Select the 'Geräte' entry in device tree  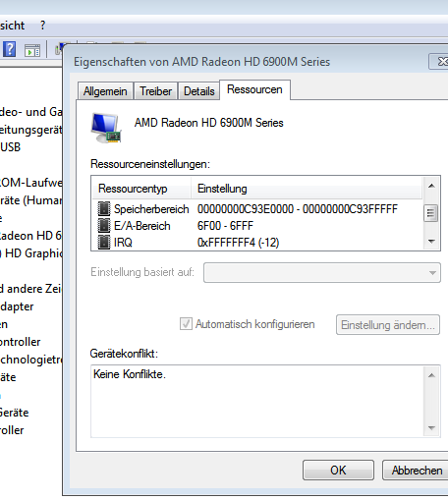tap(14, 413)
